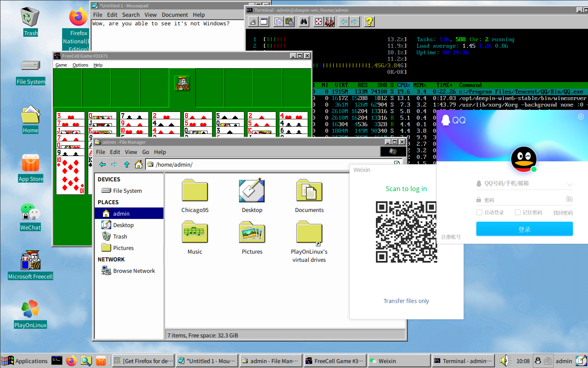Screen dimensions: 588x368
Task: Open the Edit menu in Mousepad
Action: click(112, 15)
